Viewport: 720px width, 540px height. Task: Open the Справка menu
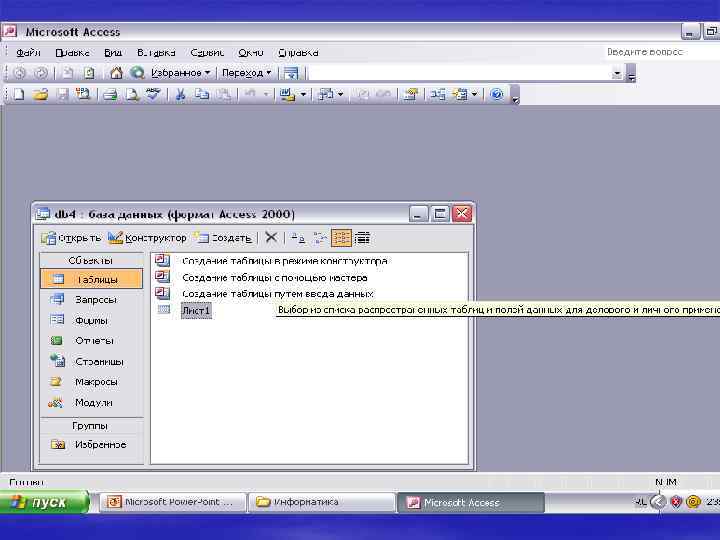coord(298,53)
